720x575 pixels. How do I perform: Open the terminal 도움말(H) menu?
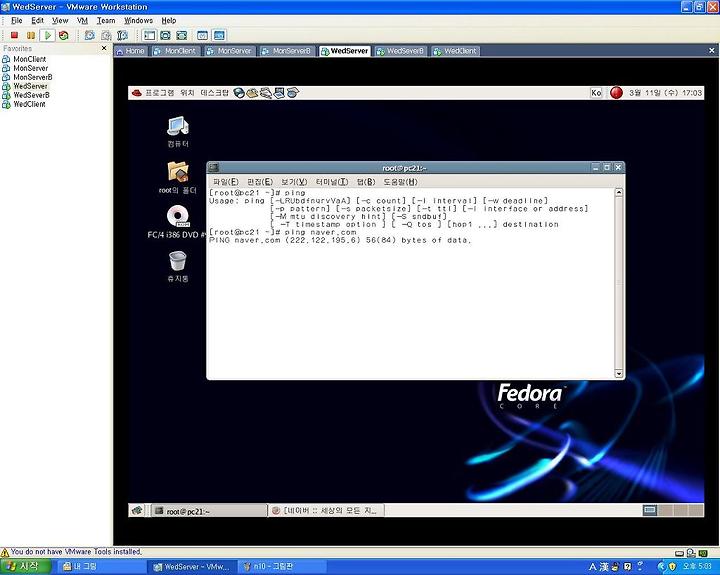point(400,182)
